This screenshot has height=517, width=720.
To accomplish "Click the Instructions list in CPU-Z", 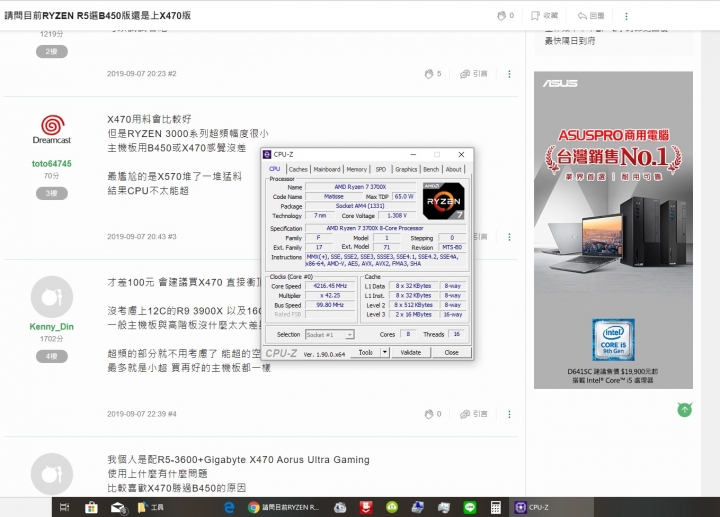I will [x=386, y=260].
